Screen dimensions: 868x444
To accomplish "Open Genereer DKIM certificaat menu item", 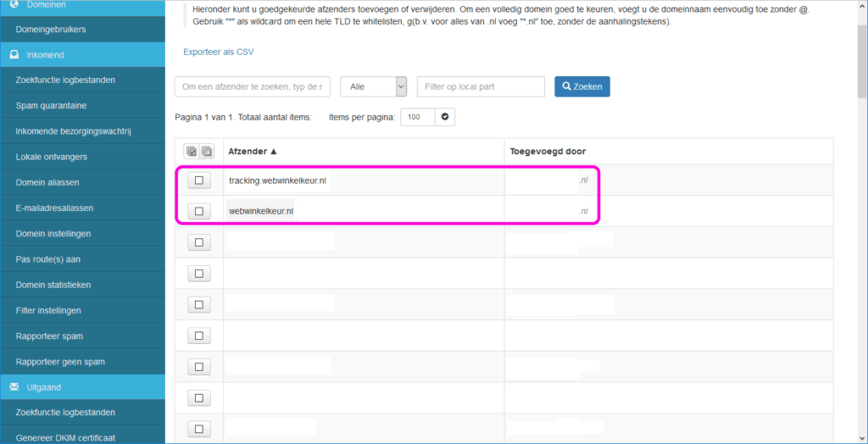I will pos(65,437).
